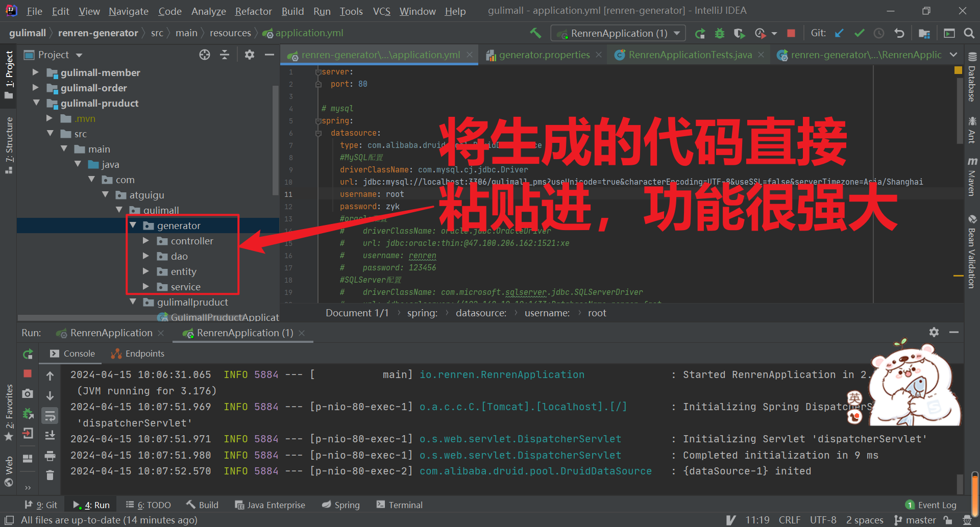Screen dimensions: 980x527
Task: Expand the dao folder
Action: coord(146,256)
